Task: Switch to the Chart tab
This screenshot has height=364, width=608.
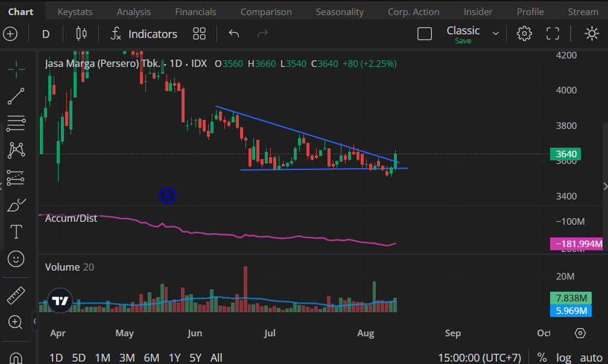Action: coord(21,12)
